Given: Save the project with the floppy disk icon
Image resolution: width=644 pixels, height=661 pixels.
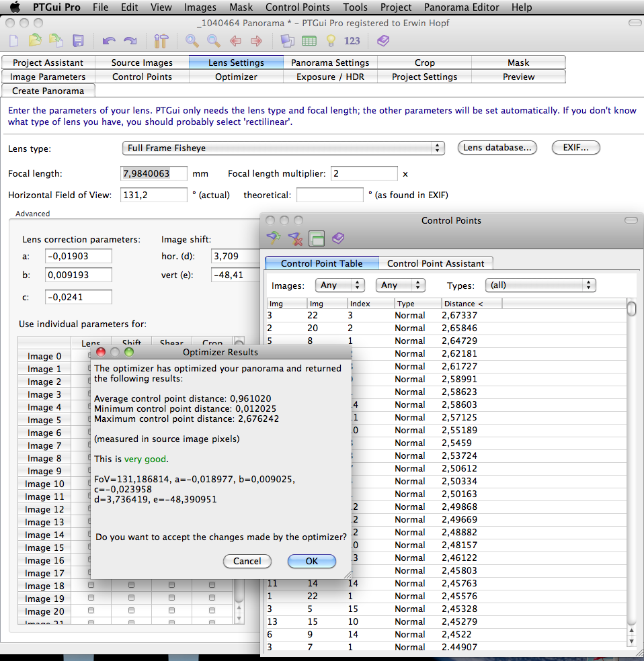Looking at the screenshot, I should point(78,40).
